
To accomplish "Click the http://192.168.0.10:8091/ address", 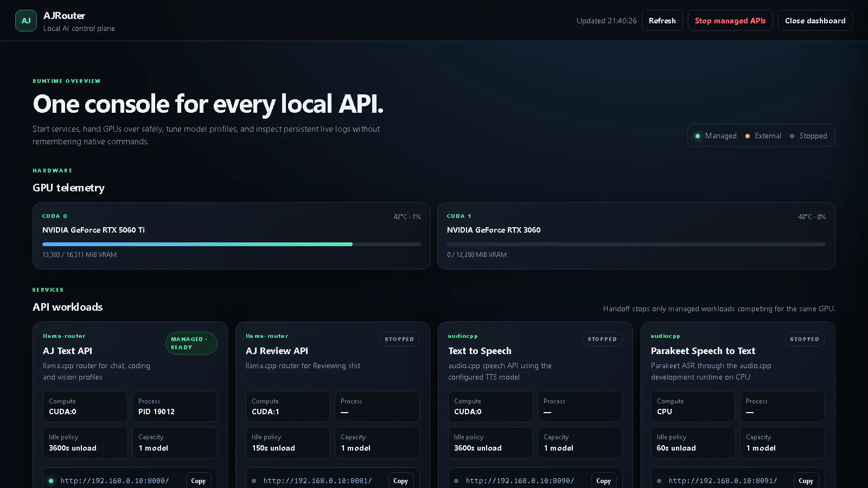I will point(723,481).
